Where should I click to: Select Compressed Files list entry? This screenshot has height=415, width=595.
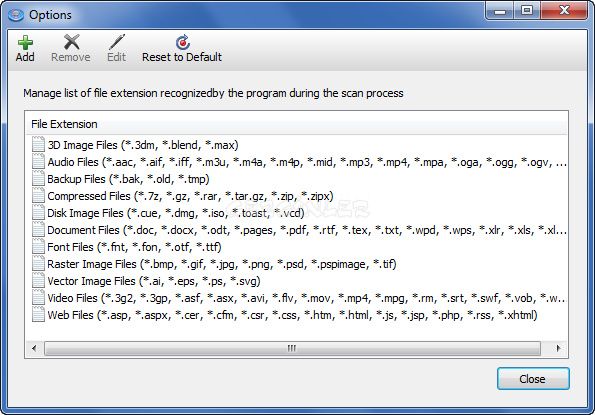[x=190, y=196]
